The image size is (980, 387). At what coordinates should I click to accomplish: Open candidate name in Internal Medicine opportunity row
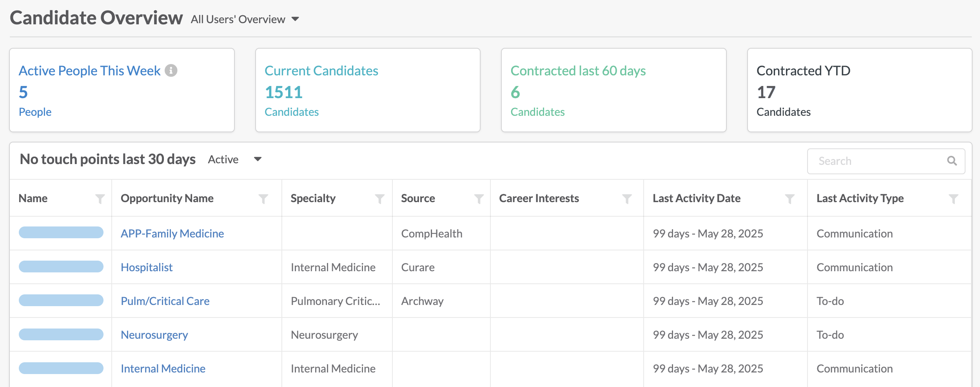(61, 368)
